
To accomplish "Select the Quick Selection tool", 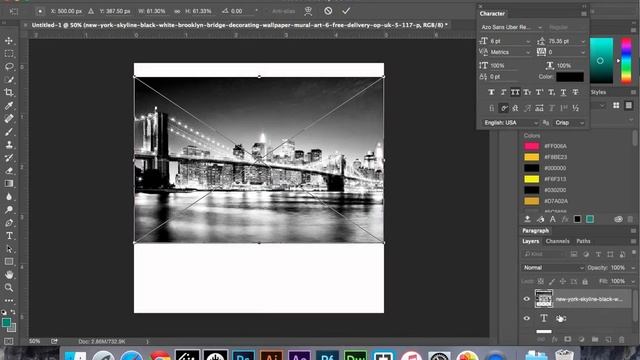I will coord(9,80).
